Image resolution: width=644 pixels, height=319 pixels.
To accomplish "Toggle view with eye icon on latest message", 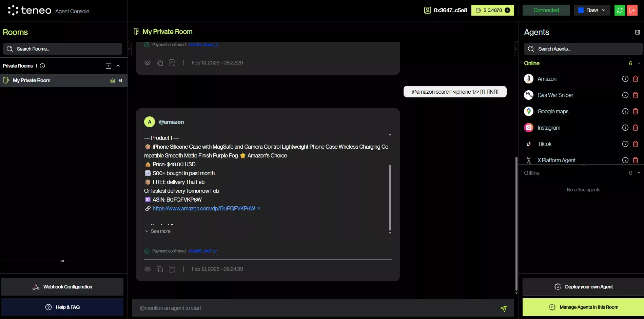I will pos(148,269).
